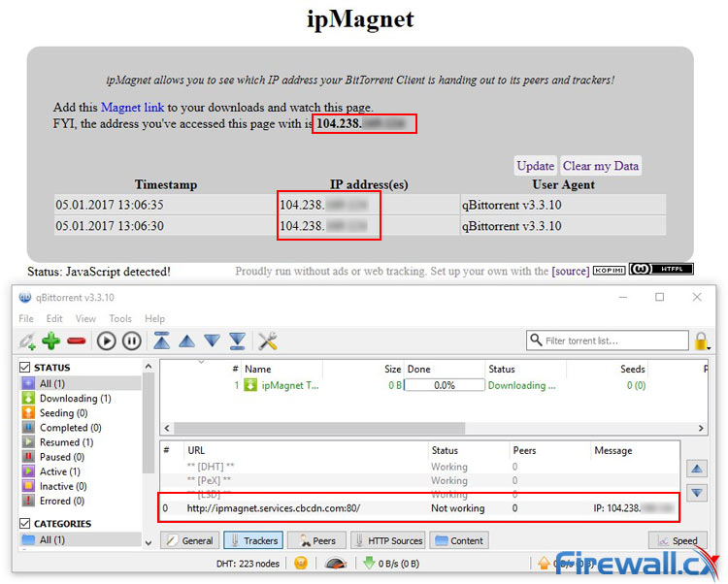This screenshot has height=584, width=728.
Task: Open the Tools menu
Action: [x=120, y=318]
